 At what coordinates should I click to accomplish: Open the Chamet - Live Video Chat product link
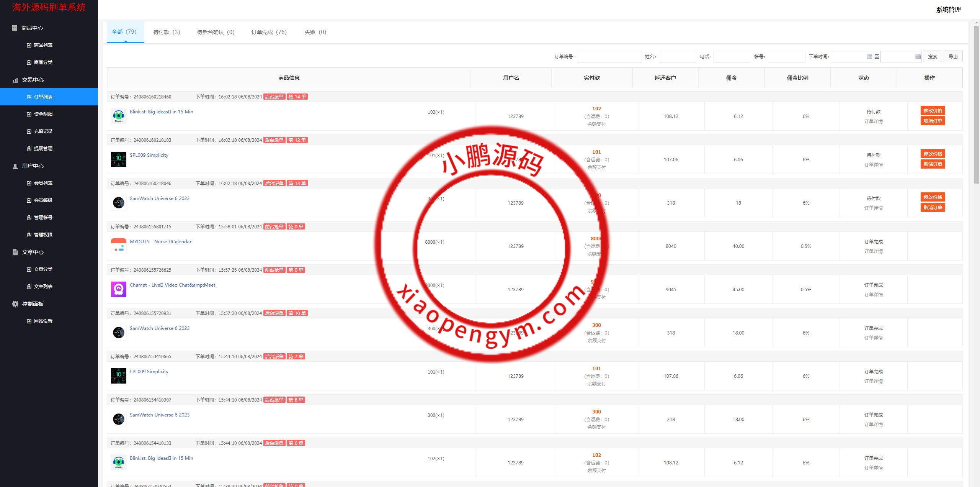[172, 285]
